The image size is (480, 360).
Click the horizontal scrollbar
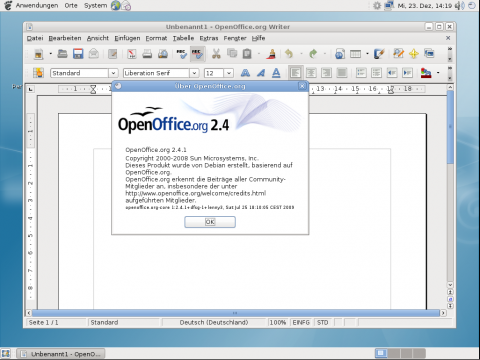pos(236,313)
